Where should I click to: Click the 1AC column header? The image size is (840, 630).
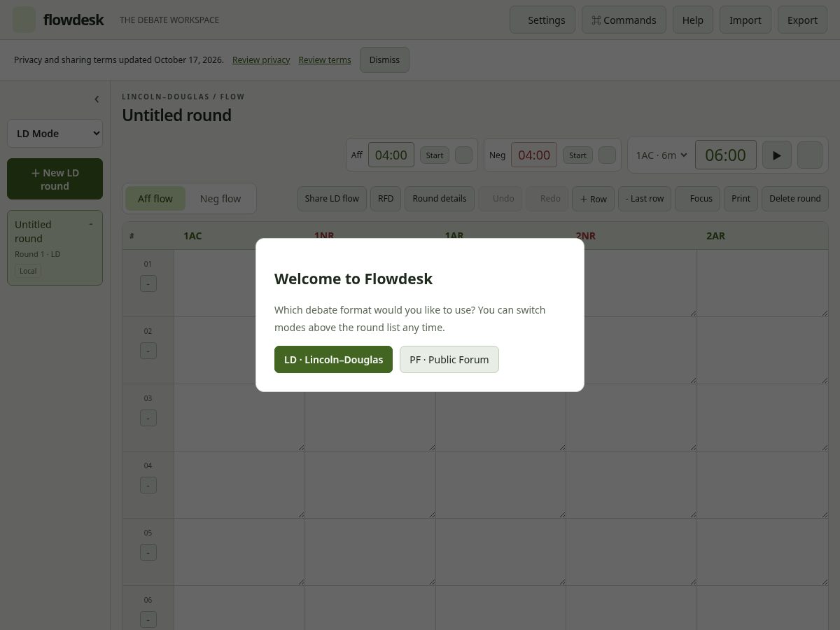192,236
